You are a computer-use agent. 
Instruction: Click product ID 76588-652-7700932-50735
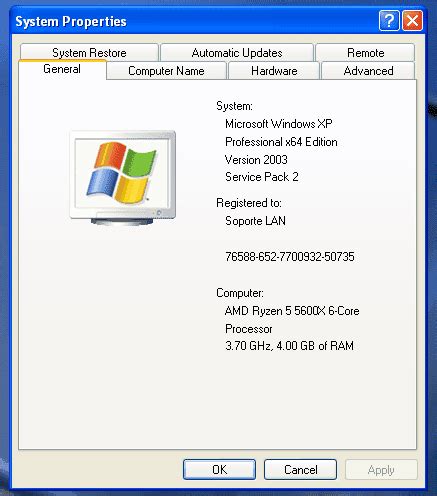click(x=290, y=257)
